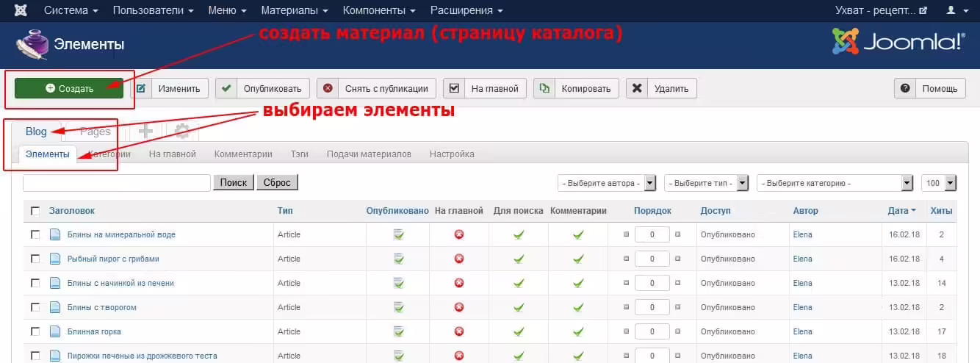Select checkbox for Блины с творогом
Viewport: 980px width, 363px height.
tap(35, 307)
